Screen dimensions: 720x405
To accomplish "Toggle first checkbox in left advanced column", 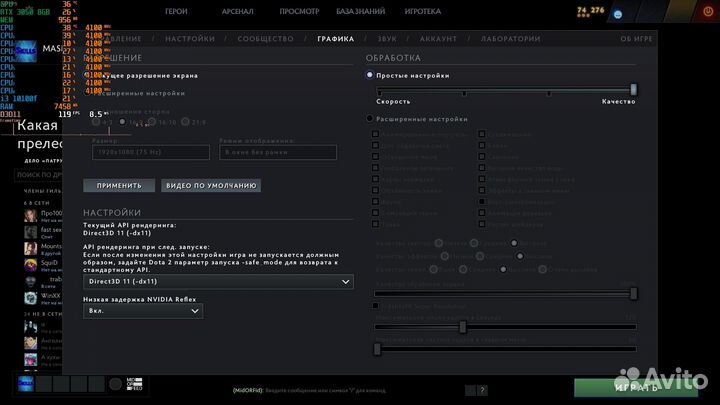I will (x=376, y=134).
